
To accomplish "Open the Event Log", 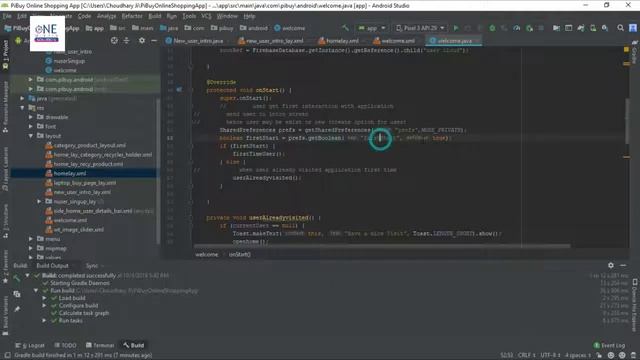I will (x=609, y=345).
